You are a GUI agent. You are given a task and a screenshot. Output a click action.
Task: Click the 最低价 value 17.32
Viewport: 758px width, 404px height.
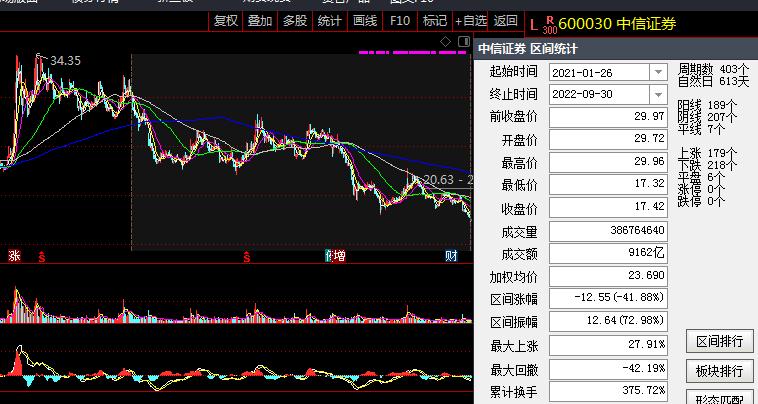(x=609, y=184)
